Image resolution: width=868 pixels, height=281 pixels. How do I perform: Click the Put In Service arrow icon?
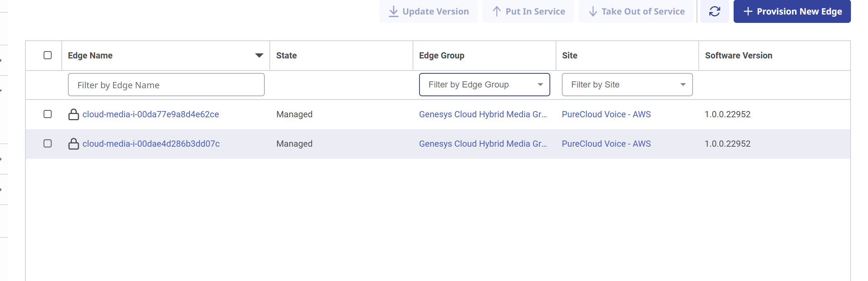tap(496, 12)
